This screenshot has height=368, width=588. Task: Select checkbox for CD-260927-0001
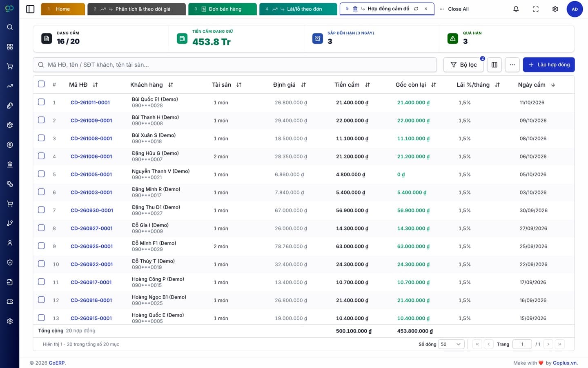(x=41, y=228)
